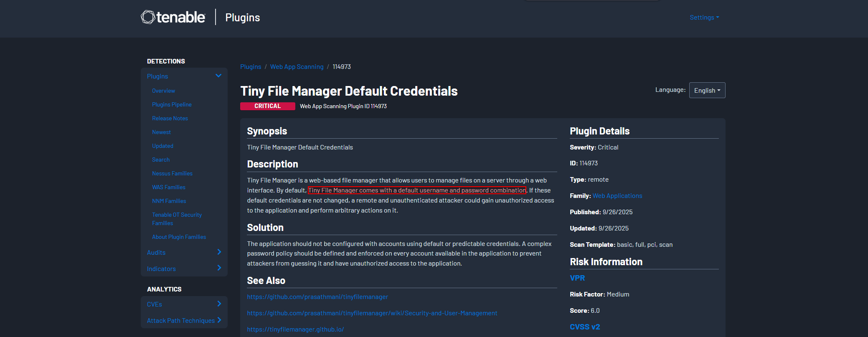Collapse the Plugins sidebar section

pyautogui.click(x=218, y=76)
